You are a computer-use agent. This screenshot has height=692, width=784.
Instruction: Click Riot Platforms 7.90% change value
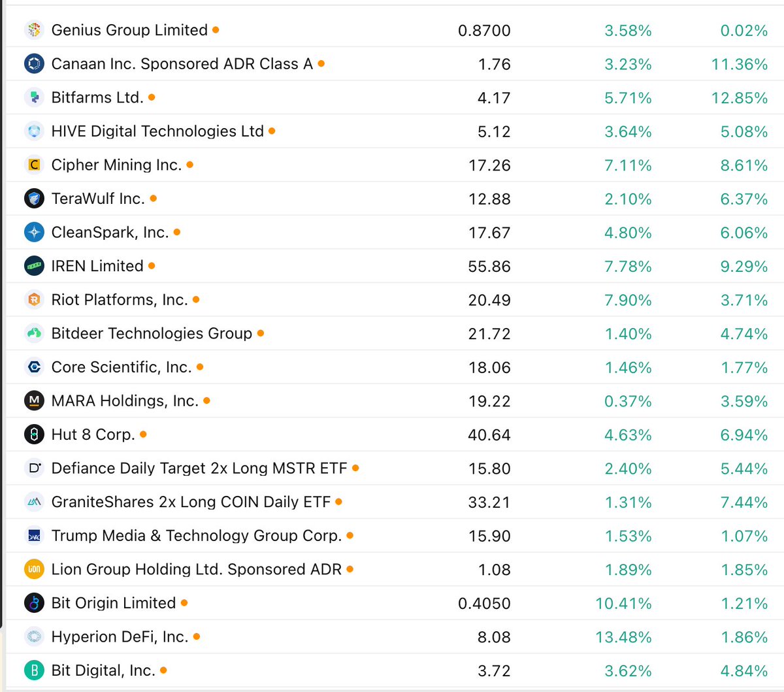click(x=628, y=301)
